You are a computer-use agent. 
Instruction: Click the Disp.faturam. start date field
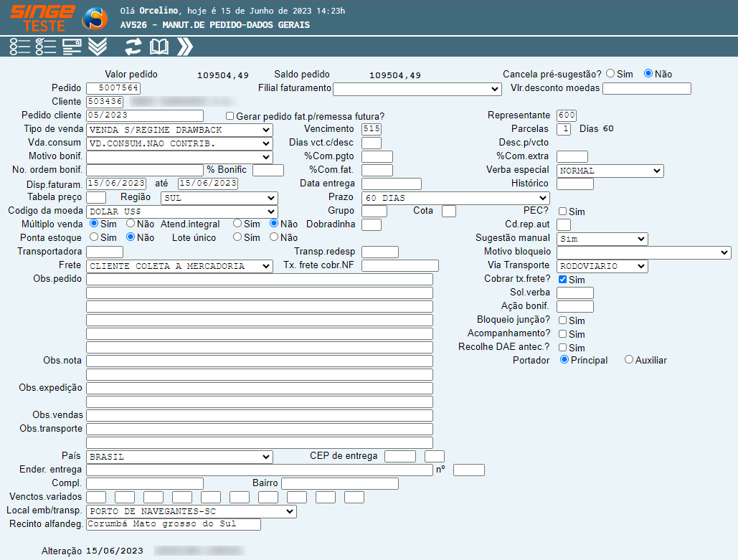point(116,184)
